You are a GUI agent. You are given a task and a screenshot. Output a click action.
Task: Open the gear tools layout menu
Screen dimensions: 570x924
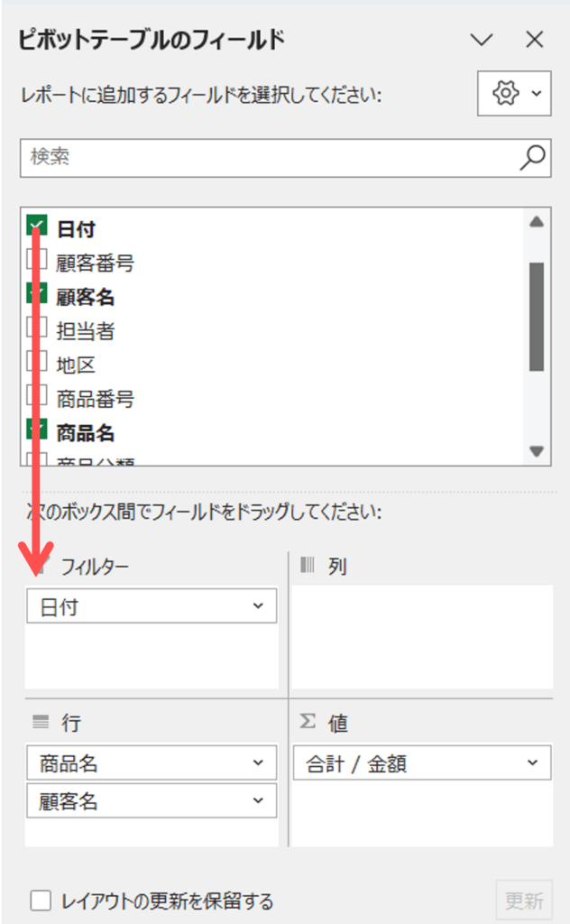coord(514,93)
